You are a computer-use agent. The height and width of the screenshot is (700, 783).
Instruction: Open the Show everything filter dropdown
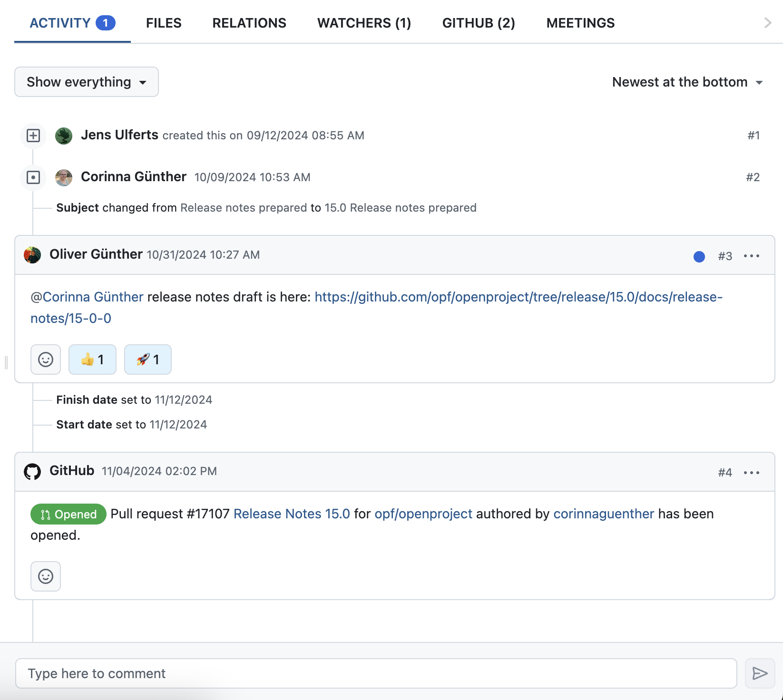point(86,82)
